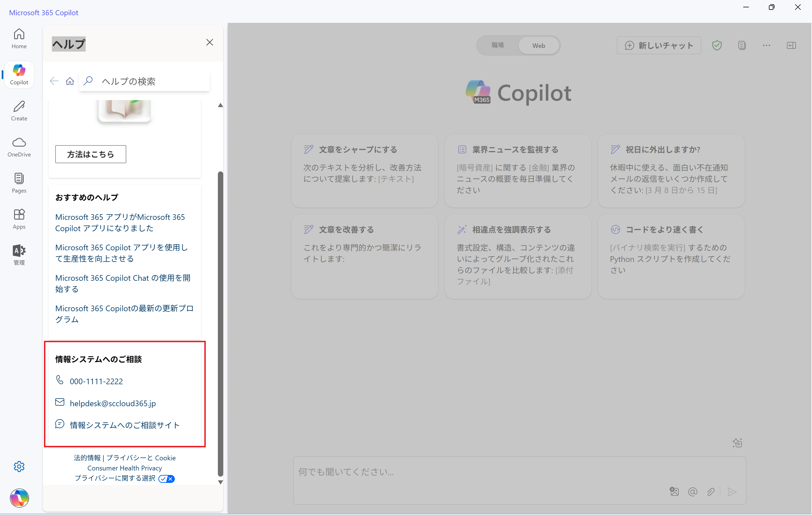Image resolution: width=812 pixels, height=515 pixels.
Task: Go to help home icon
Action: (70, 81)
